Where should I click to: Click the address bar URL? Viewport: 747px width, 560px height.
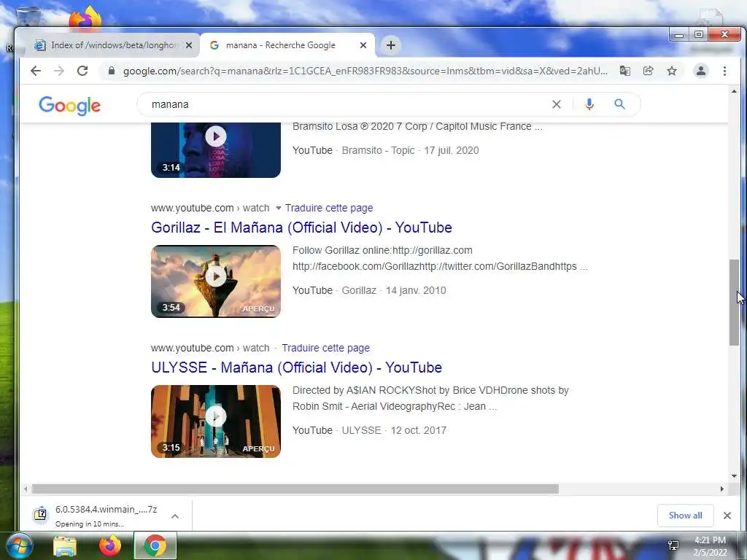coord(365,71)
